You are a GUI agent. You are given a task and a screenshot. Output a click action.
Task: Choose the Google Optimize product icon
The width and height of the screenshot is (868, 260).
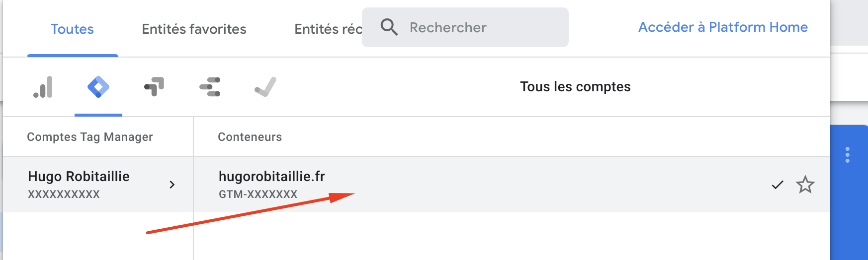coord(154,87)
